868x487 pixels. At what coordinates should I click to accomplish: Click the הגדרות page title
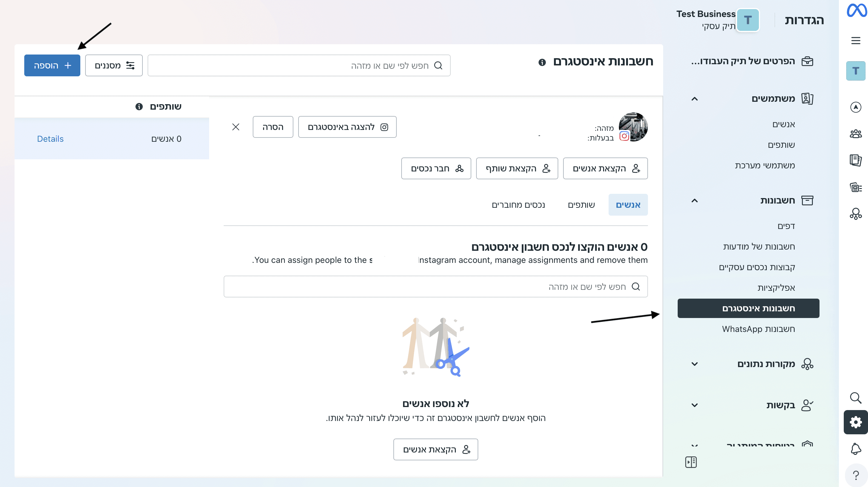click(804, 20)
